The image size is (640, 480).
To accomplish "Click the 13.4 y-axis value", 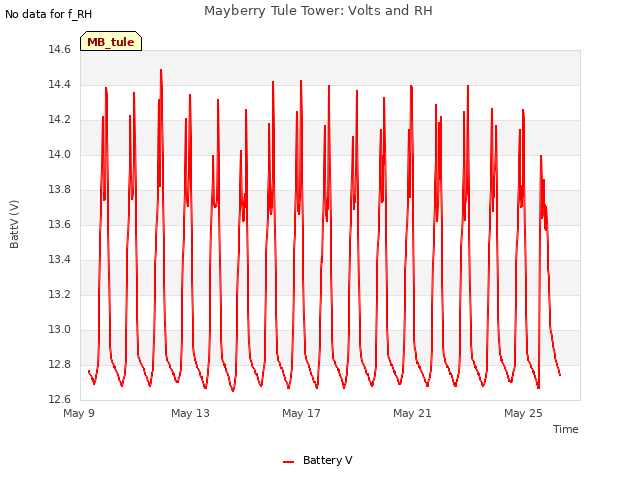I will 60,260.
